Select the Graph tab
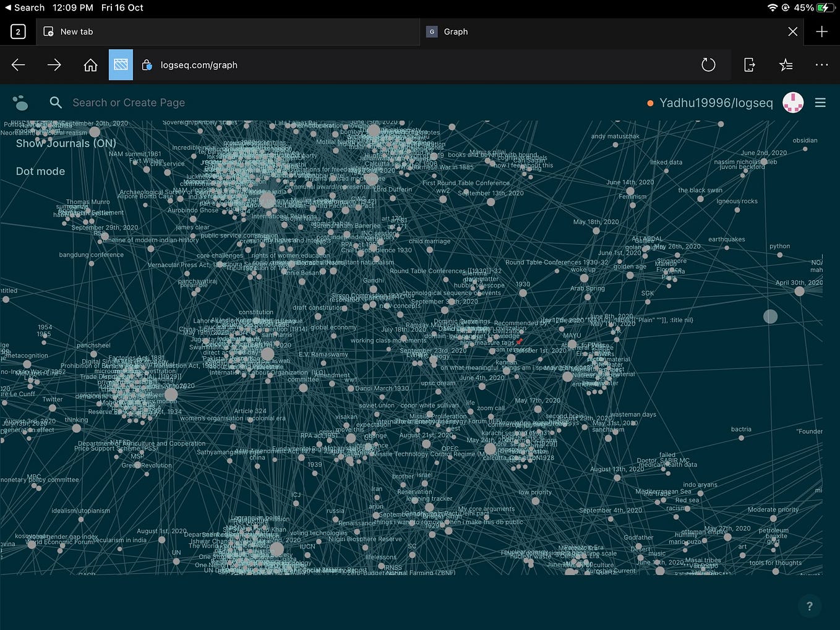840x630 pixels. 455,31
